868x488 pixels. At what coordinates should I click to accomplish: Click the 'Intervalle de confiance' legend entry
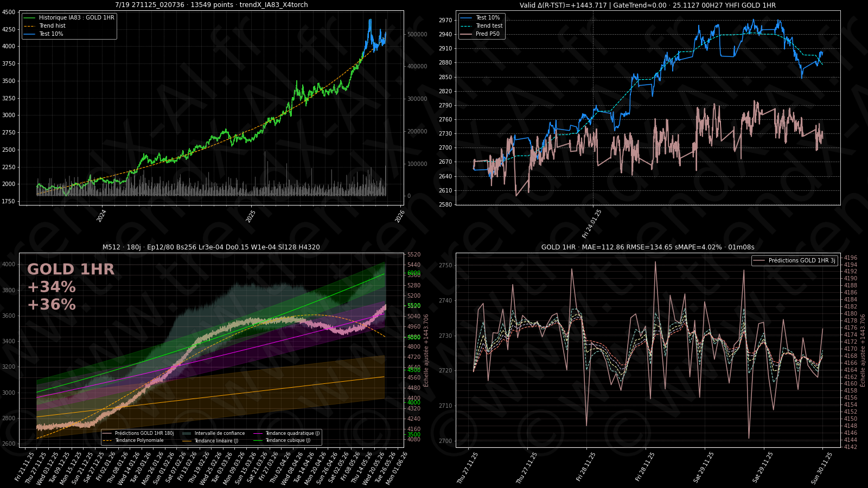pyautogui.click(x=219, y=433)
